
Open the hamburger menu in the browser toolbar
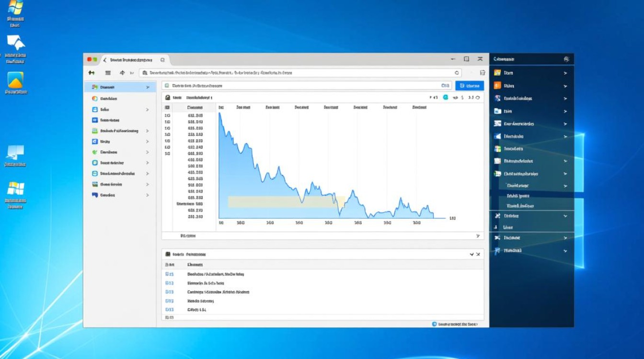click(108, 73)
